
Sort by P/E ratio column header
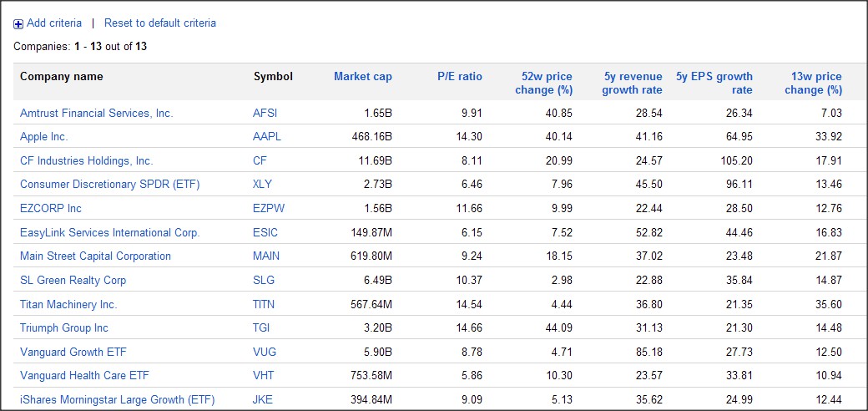[459, 77]
